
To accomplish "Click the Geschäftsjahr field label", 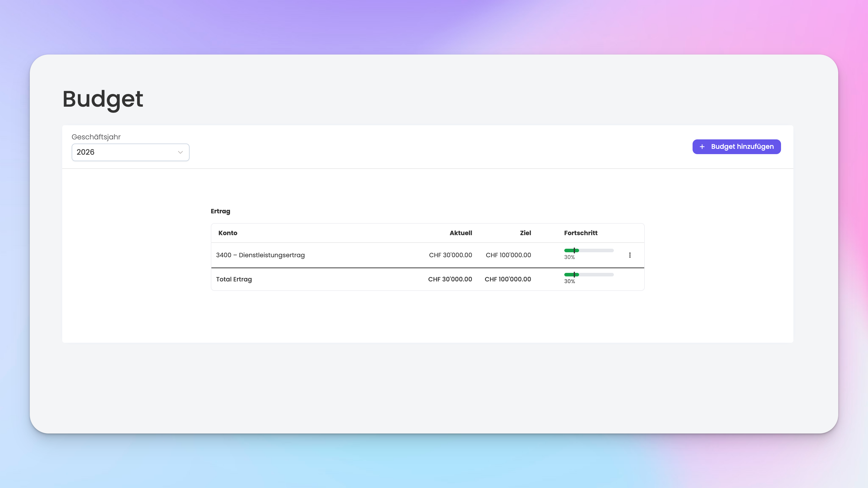I will click(x=96, y=137).
